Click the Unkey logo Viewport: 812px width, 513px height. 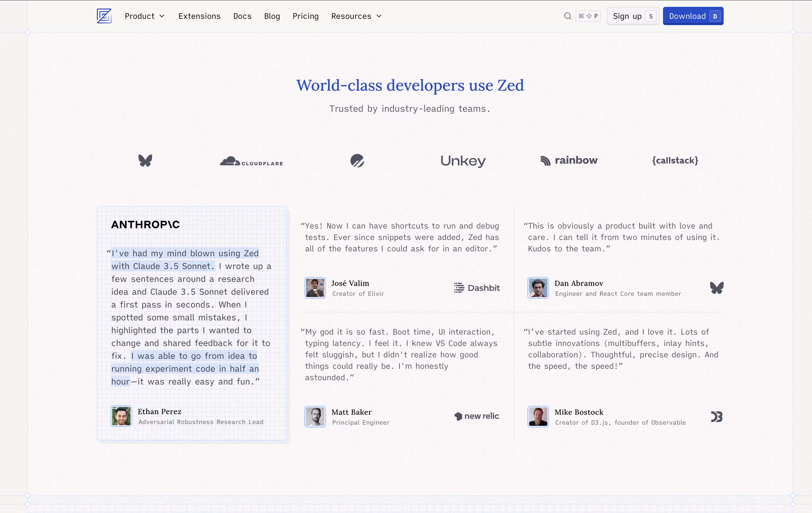click(x=463, y=161)
